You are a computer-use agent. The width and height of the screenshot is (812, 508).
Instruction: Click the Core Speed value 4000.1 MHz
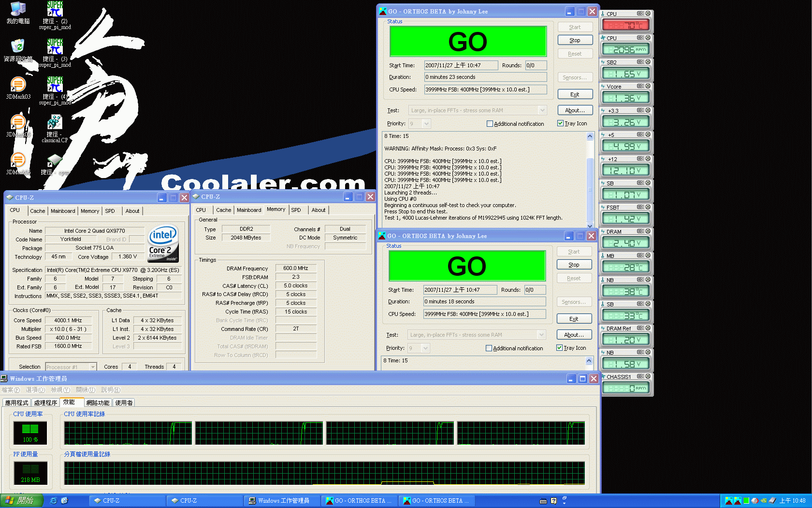[68, 320]
